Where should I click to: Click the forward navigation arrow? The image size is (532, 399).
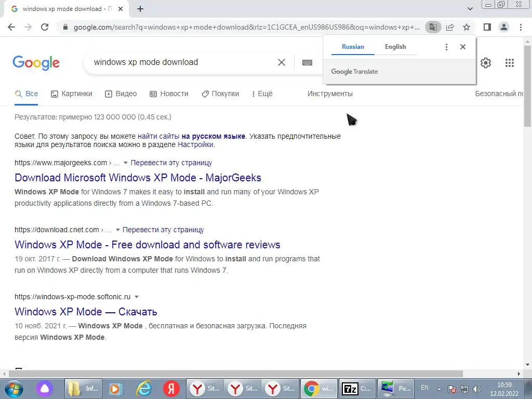pyautogui.click(x=28, y=27)
